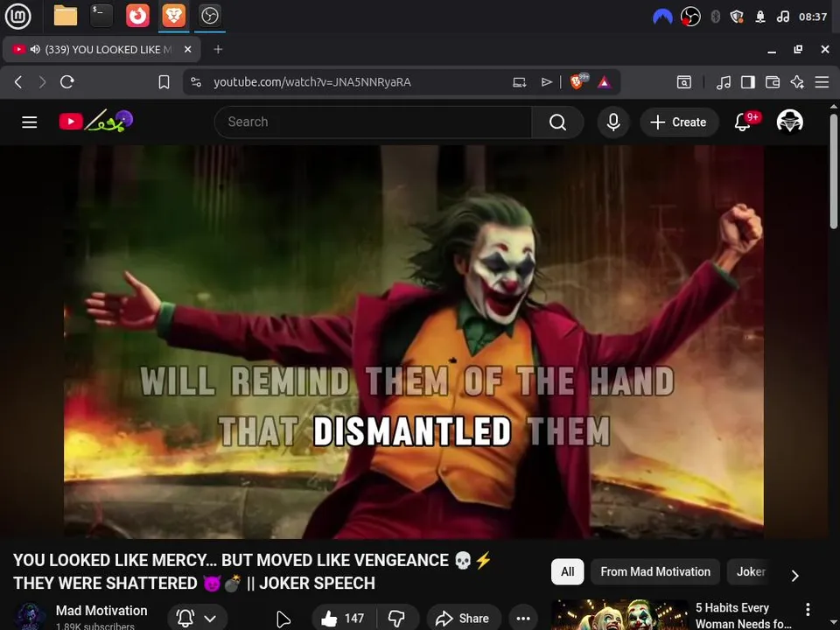Open the Linux Mint start menu
The image size is (840, 630).
18,16
